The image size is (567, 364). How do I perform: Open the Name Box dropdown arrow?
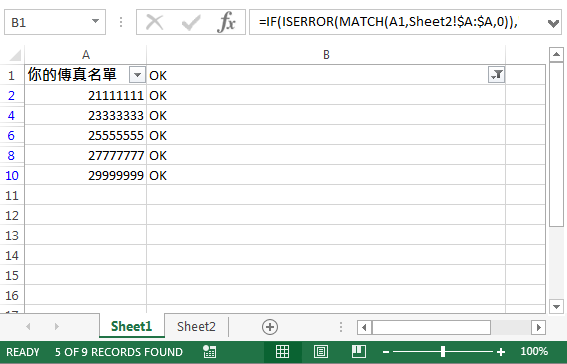click(x=95, y=21)
